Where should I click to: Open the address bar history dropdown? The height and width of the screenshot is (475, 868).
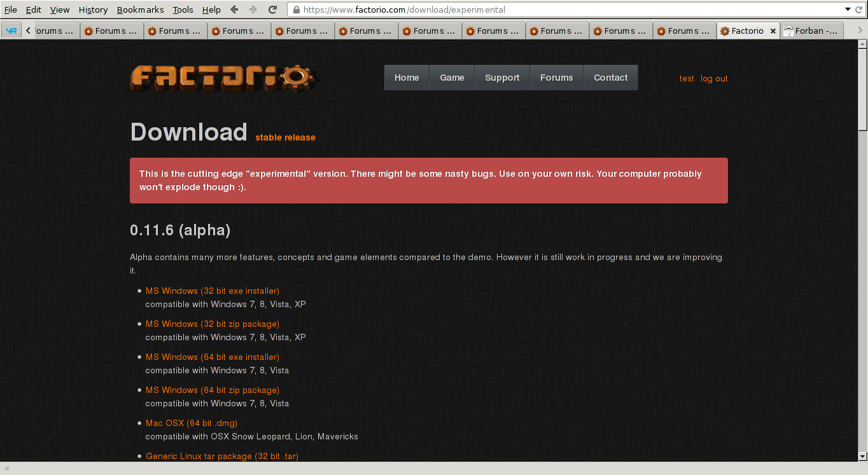coord(848,10)
